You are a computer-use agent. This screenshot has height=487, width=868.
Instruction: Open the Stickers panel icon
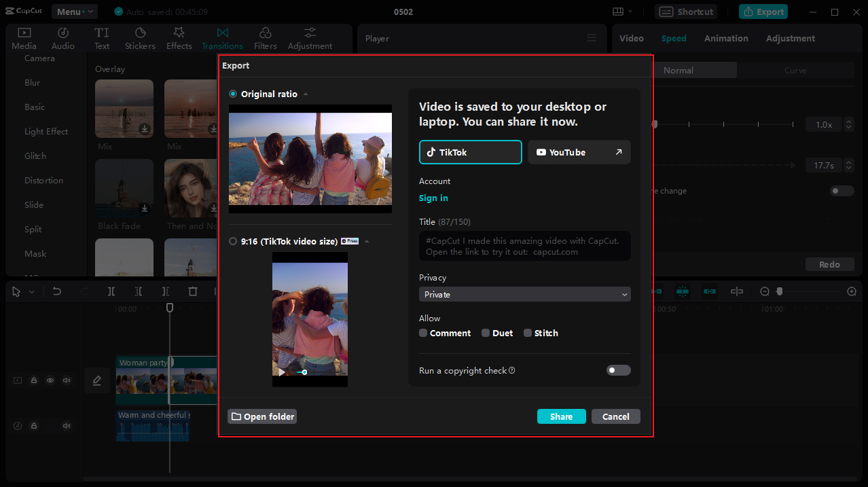[140, 33]
